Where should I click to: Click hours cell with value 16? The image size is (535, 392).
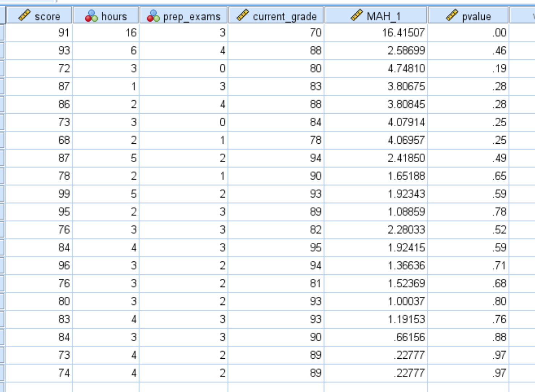coord(106,33)
